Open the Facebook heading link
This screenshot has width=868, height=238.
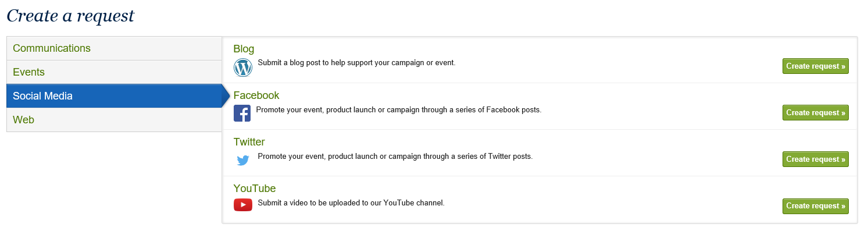point(256,95)
